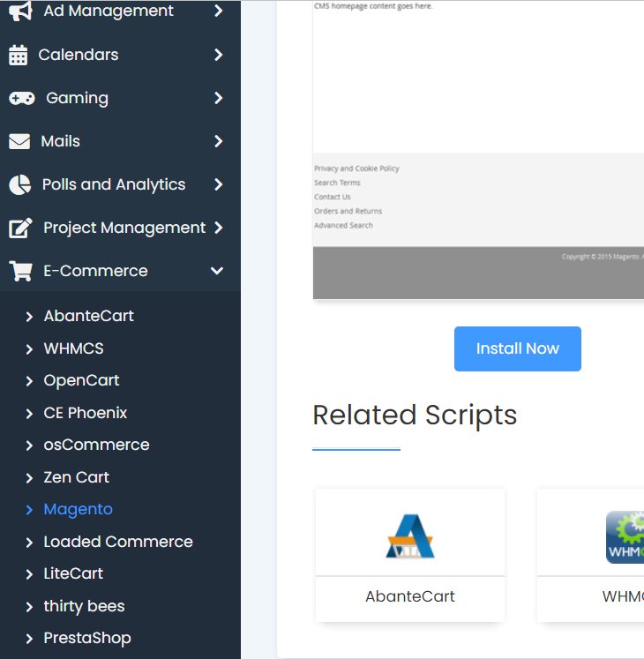Open the Ad Management menu
Image resolution: width=644 pixels, height=659 pixels.
coord(109,11)
